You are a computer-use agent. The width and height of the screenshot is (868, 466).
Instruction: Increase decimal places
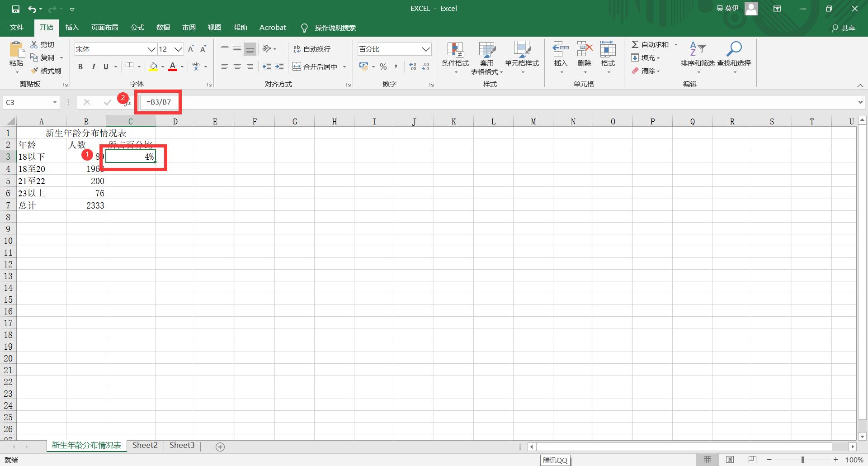click(x=413, y=67)
